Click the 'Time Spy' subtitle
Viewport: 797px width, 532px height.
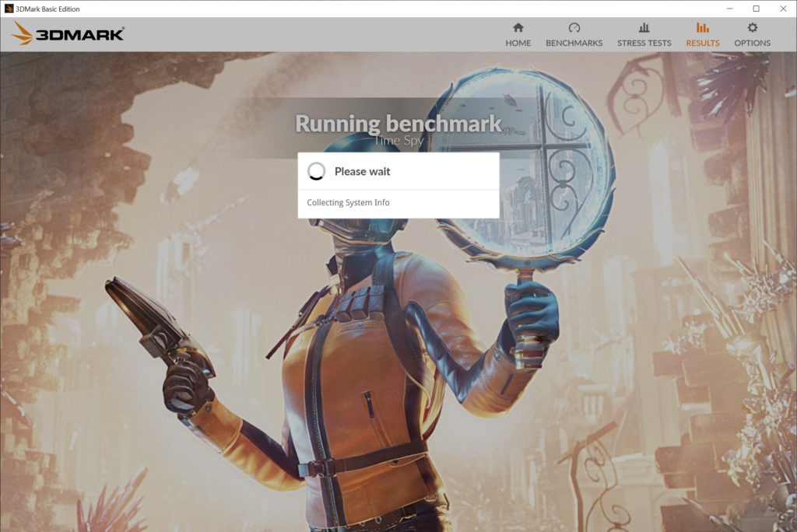tap(398, 140)
